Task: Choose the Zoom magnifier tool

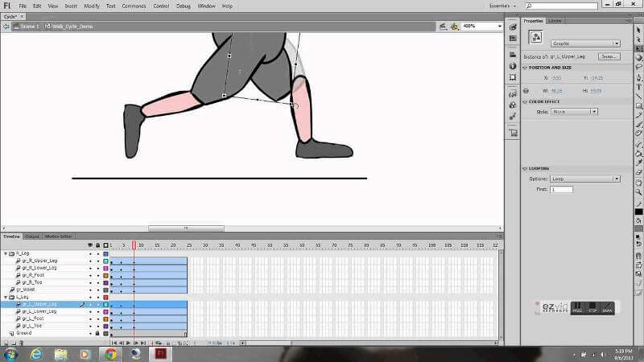Action: 639,192
